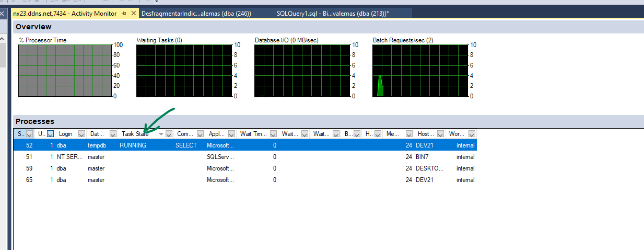Sort processes by the Host... column header
644x250 pixels.
[426, 134]
